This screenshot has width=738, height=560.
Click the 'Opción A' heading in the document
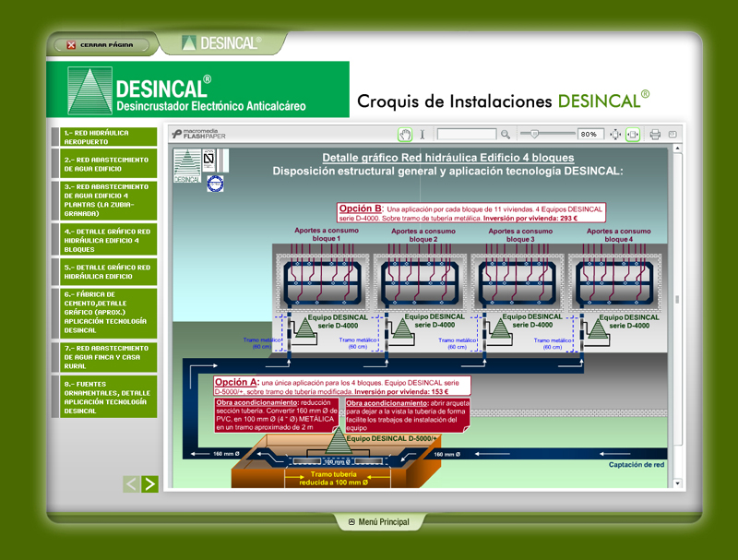tap(236, 382)
